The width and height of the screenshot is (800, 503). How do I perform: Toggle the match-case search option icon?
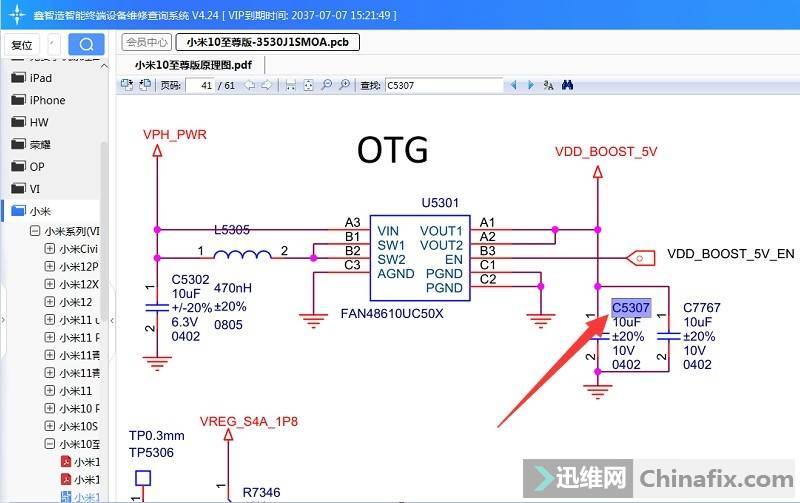[549, 86]
